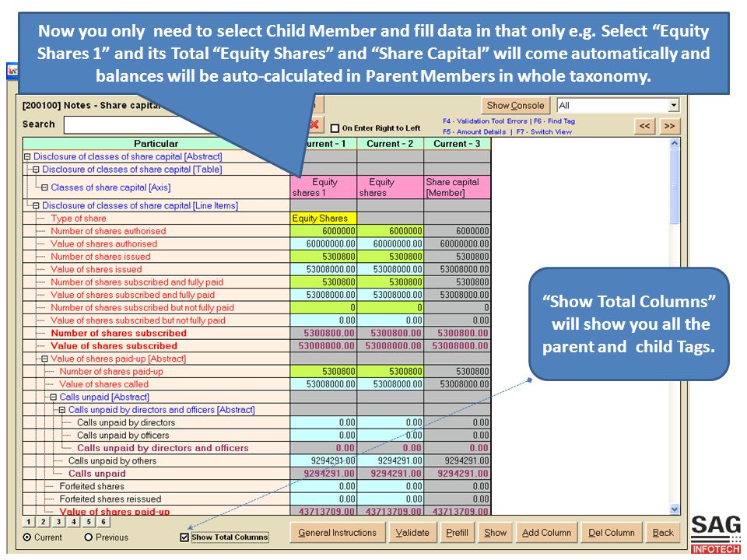Open General Instructions
The image size is (747, 560).
tap(337, 532)
